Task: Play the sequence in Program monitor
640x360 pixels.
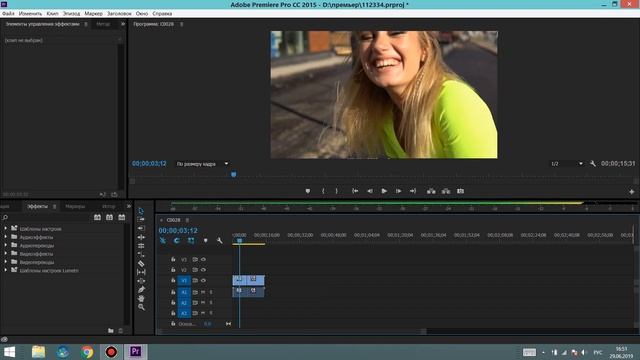Action: point(384,191)
